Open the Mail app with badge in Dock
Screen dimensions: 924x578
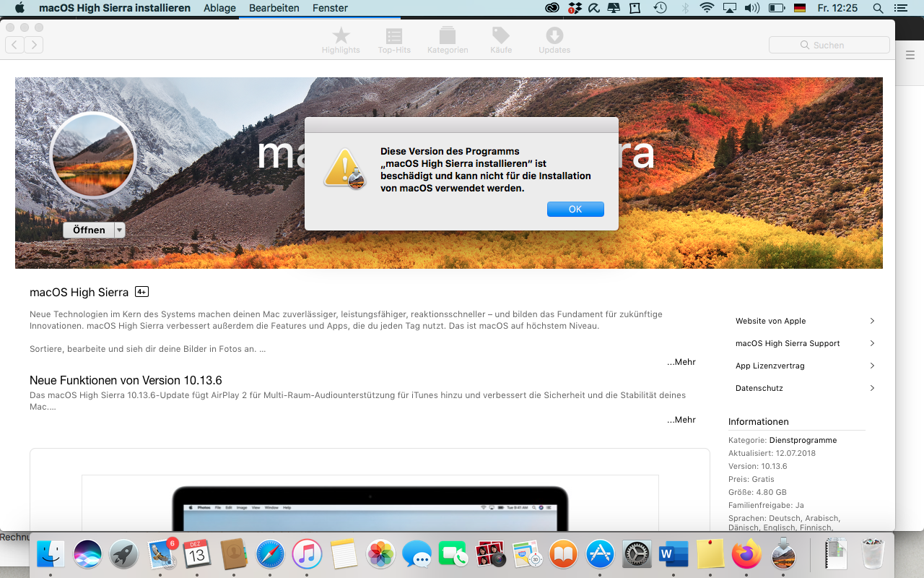pyautogui.click(x=162, y=554)
